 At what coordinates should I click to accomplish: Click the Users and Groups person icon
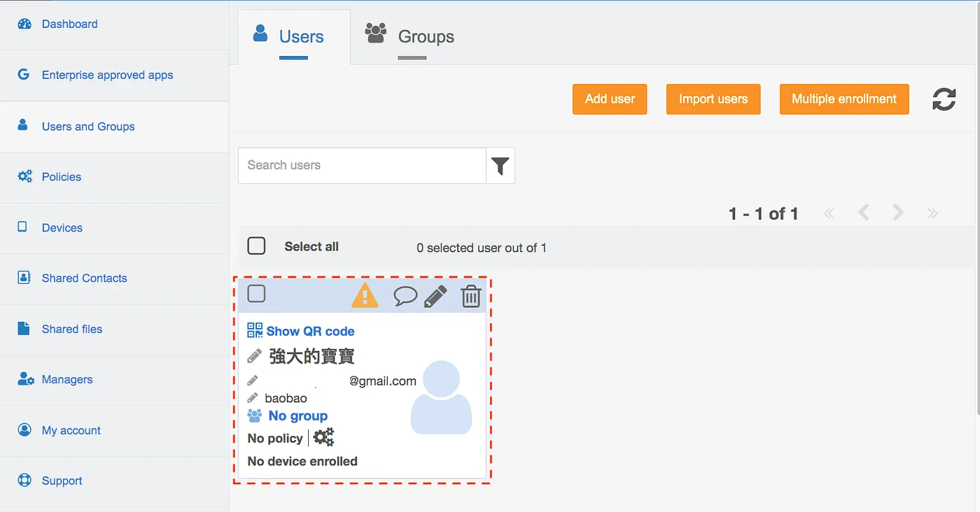coord(23,125)
